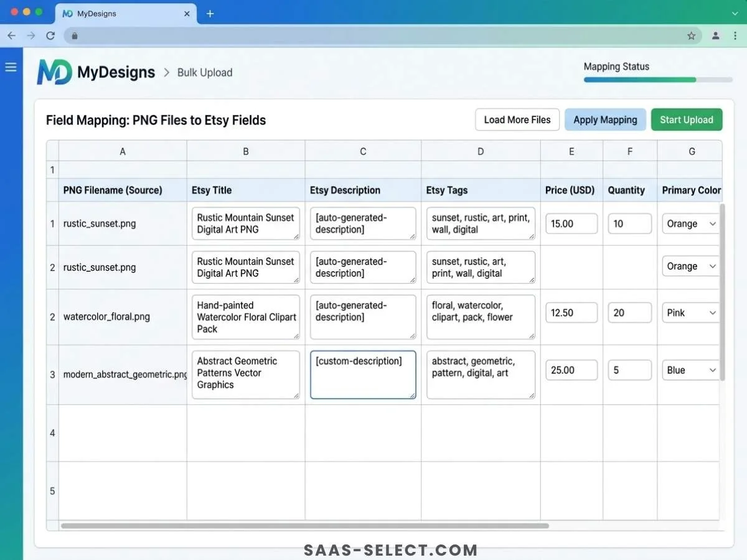This screenshot has height=560, width=747.
Task: Click the Etsy Title column heading
Action: [212, 190]
